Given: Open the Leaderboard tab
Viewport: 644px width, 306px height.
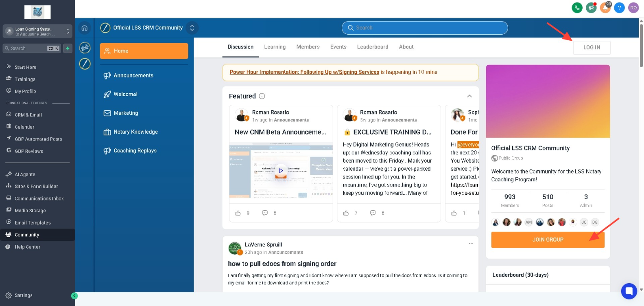Looking at the screenshot, I should (373, 47).
